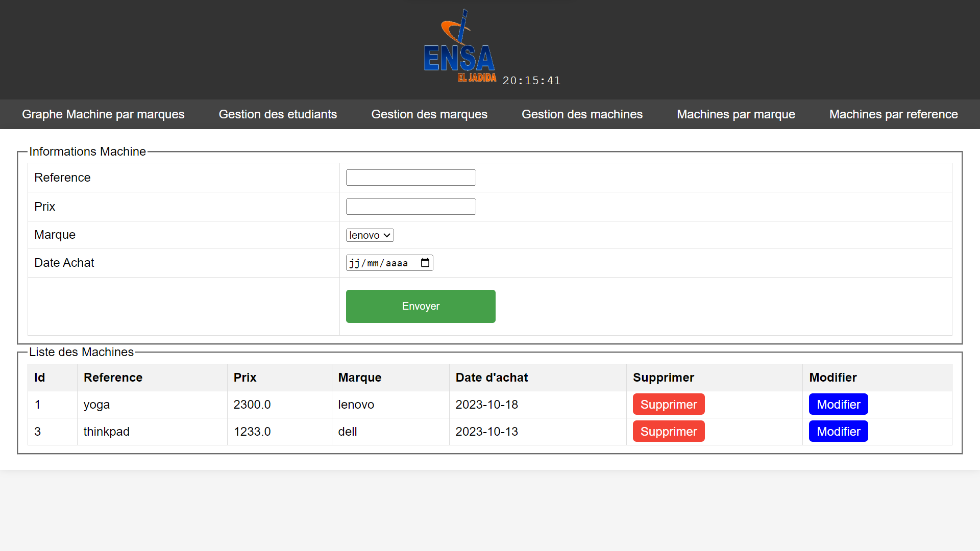Modify the thinkpad dell machine
This screenshot has width=980, height=551.
[x=838, y=432]
